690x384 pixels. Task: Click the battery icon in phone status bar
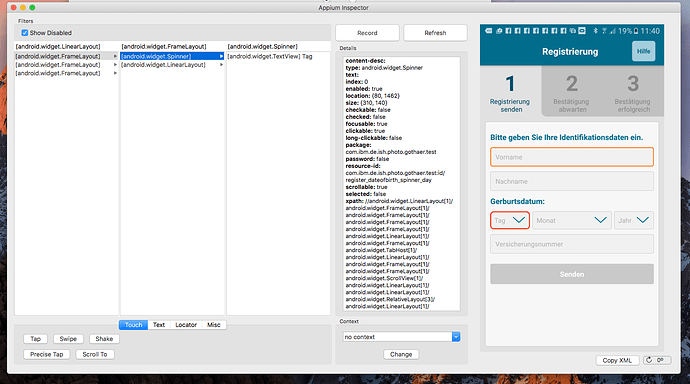[636, 31]
